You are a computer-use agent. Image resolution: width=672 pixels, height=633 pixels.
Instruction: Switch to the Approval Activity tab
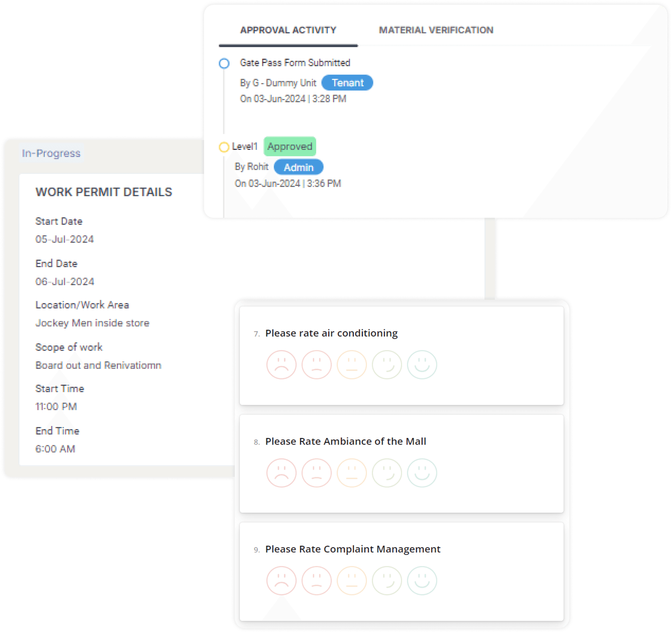(288, 30)
